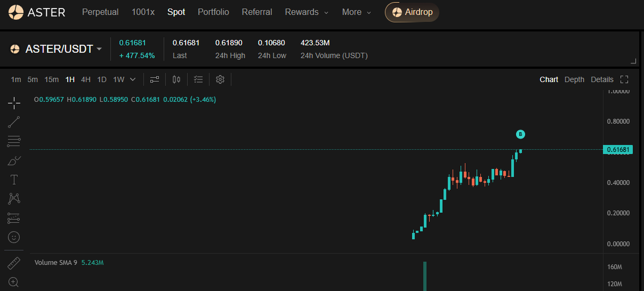Click the ASTER logo

point(38,12)
